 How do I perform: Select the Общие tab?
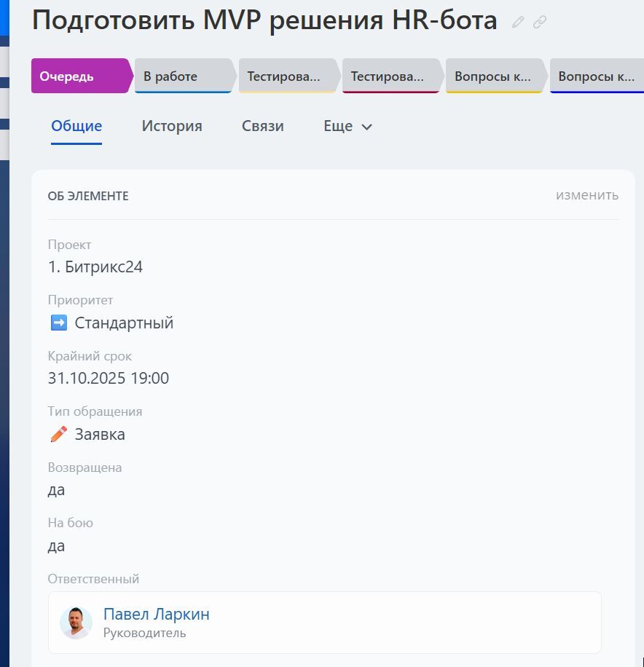tap(76, 125)
